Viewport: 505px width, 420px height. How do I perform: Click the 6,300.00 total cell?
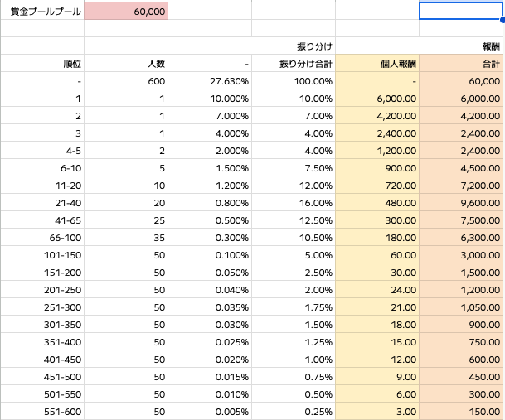click(461, 237)
